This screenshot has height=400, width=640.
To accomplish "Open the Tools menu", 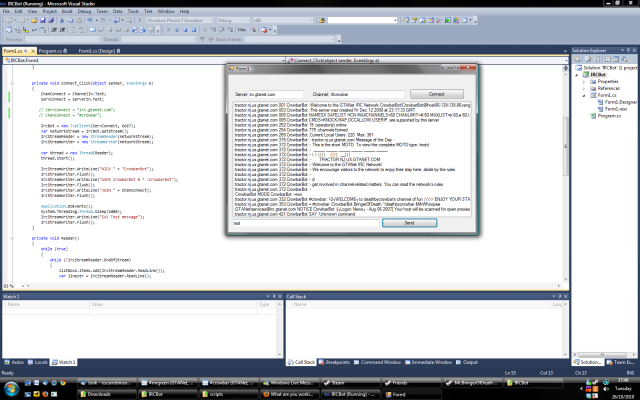I will [133, 11].
